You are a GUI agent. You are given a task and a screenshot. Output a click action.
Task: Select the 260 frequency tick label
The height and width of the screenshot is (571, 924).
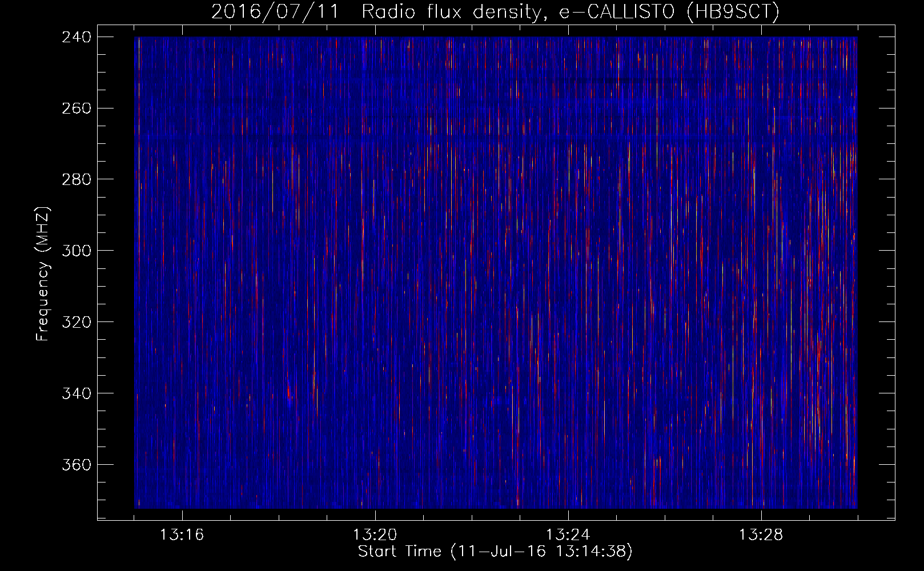point(77,108)
